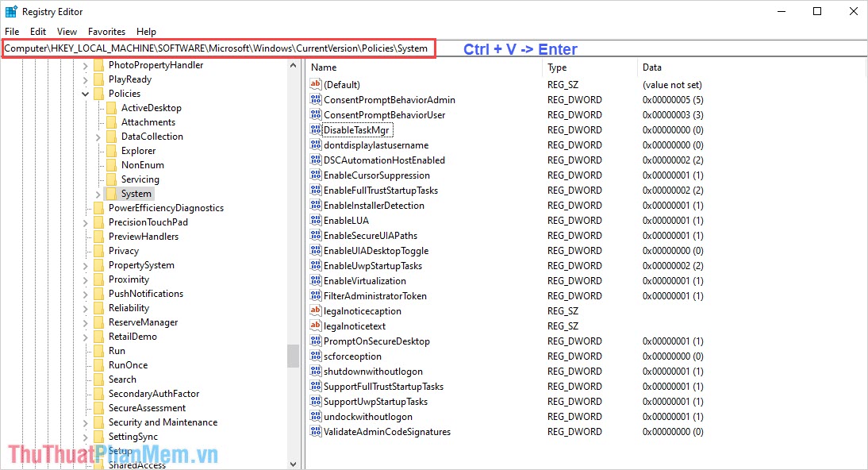Select the ValidateAdminCodeSignatures value icon
Viewport: 868px width, 470px height.
pyautogui.click(x=314, y=431)
